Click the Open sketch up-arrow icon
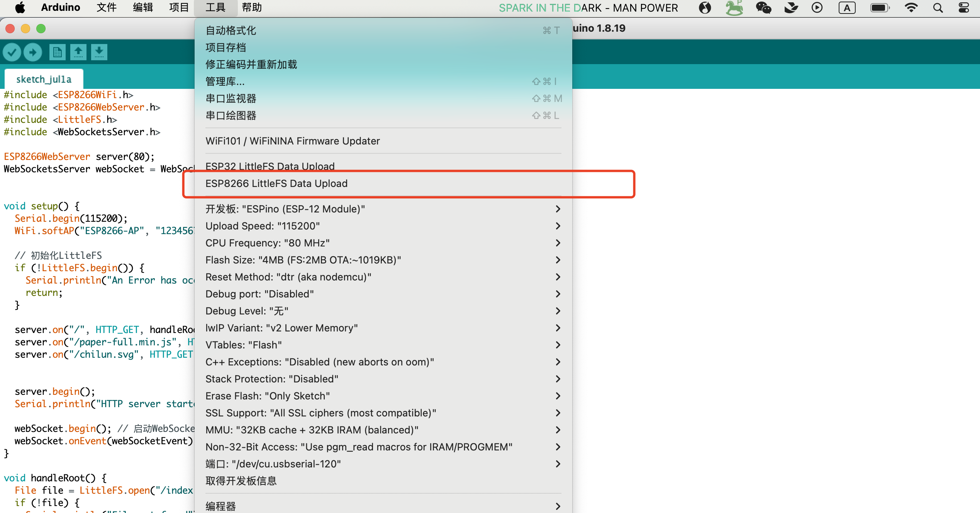 tap(78, 52)
